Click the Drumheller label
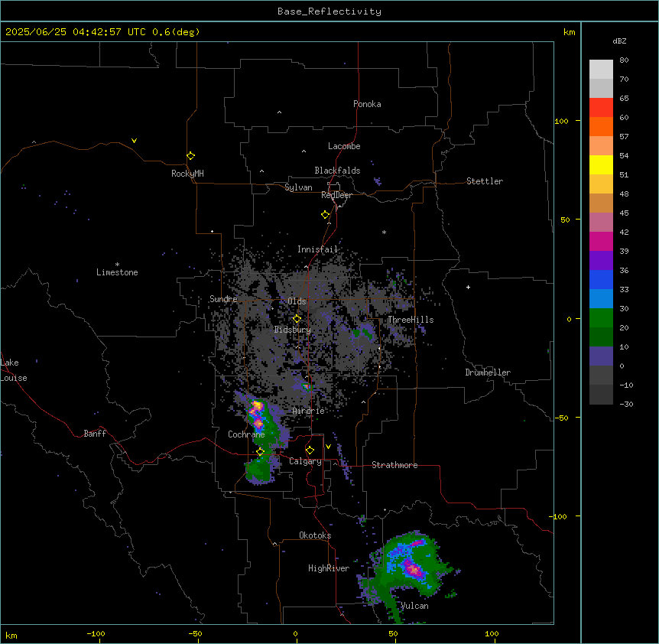 [x=488, y=372]
